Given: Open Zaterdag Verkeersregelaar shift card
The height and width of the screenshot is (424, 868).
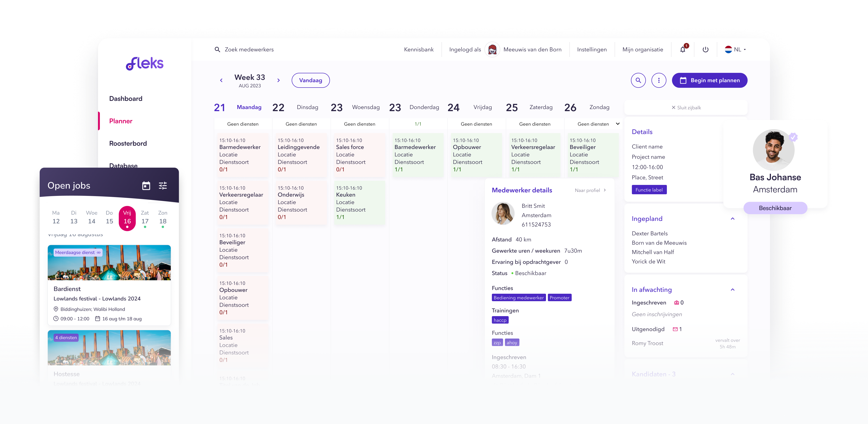Looking at the screenshot, I should [x=534, y=155].
